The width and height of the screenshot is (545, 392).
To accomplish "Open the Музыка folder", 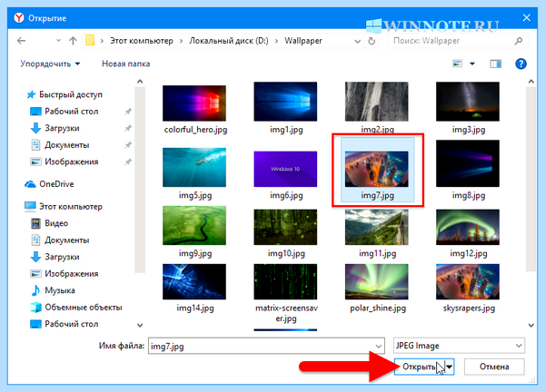I will click(53, 290).
